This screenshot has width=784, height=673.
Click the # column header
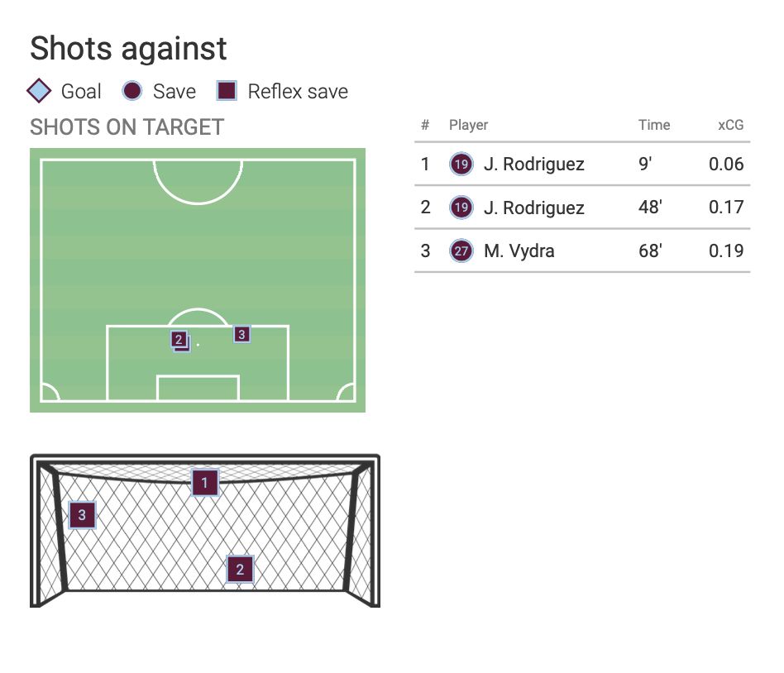[x=425, y=126]
